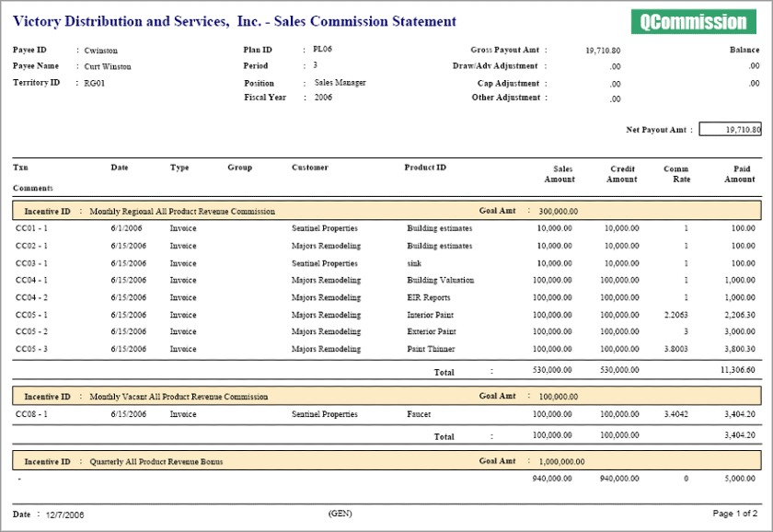The image size is (773, 532).
Task: Click the 'Cap Adjustment' label
Action: (508, 84)
